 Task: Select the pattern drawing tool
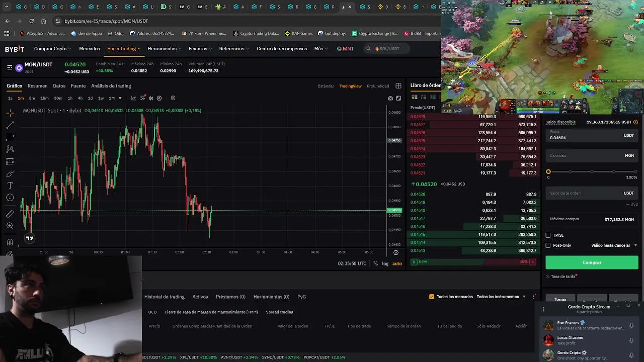coord(10,149)
